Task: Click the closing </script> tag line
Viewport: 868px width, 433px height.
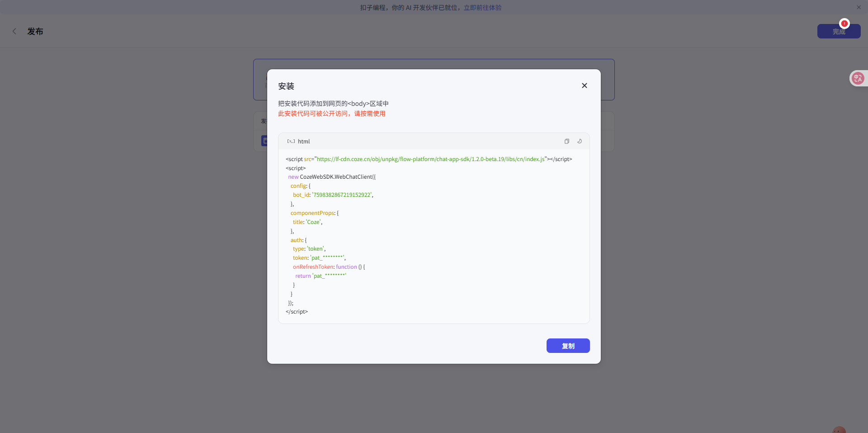Action: [297, 312]
